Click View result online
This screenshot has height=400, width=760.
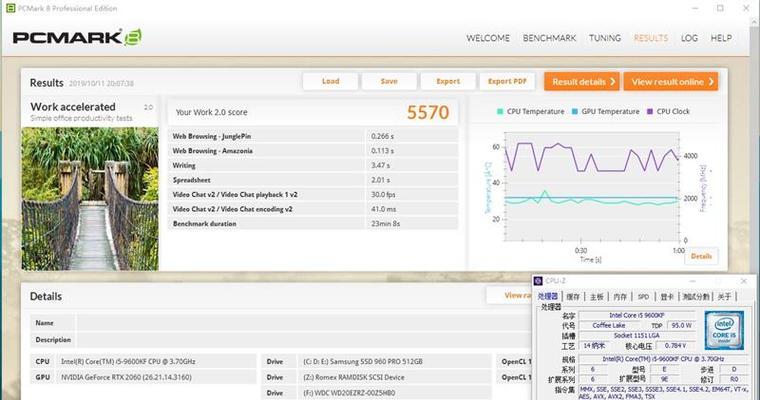point(670,81)
